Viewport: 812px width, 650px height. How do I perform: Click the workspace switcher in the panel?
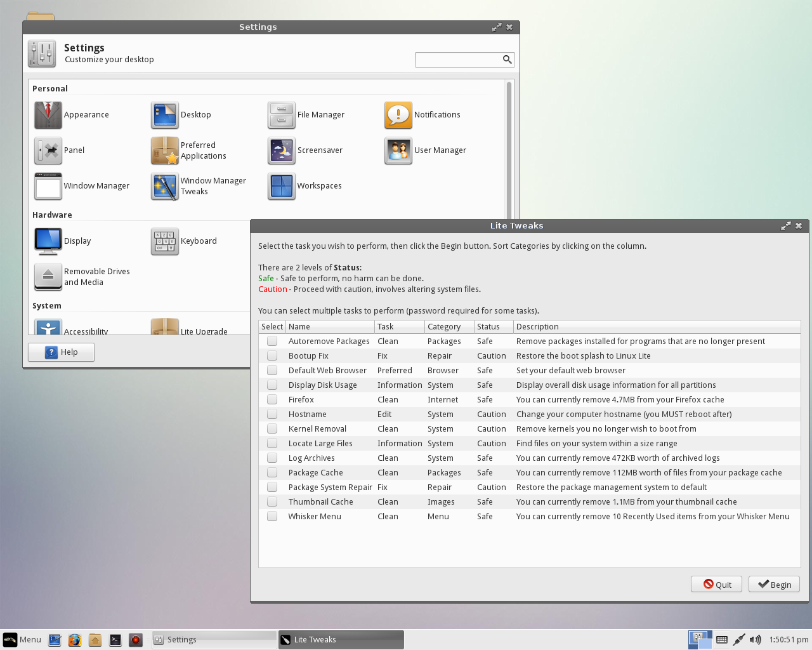coord(700,640)
